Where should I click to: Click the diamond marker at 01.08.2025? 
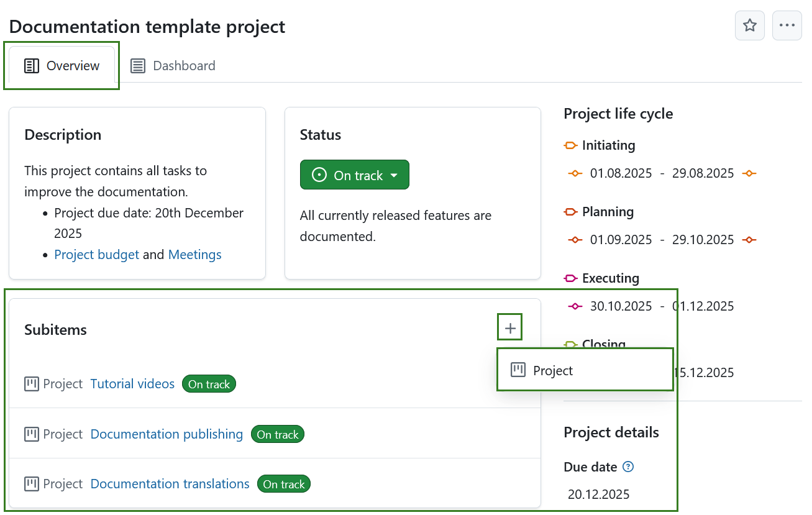coord(575,173)
